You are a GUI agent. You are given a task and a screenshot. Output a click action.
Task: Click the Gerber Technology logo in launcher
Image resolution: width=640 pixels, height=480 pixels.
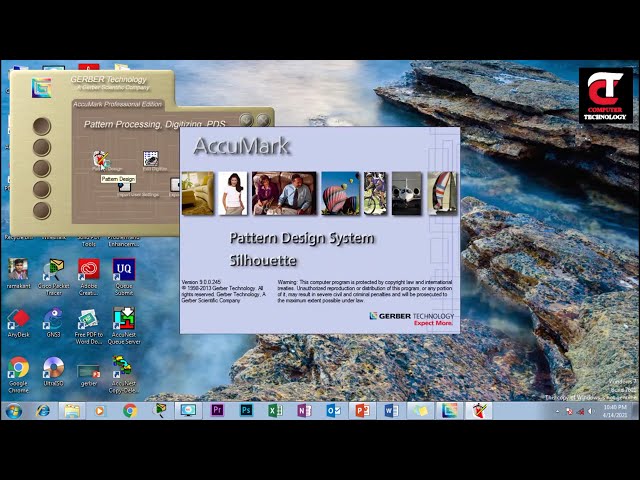pos(42,88)
